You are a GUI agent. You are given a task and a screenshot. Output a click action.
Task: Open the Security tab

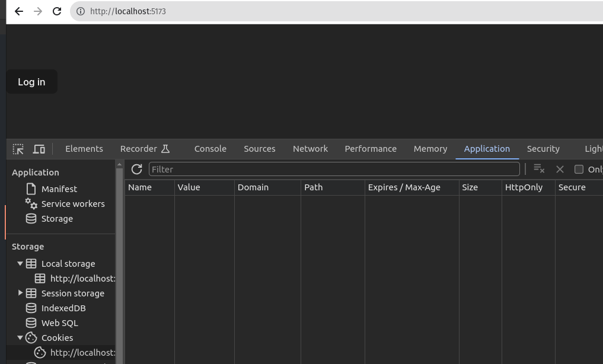543,149
